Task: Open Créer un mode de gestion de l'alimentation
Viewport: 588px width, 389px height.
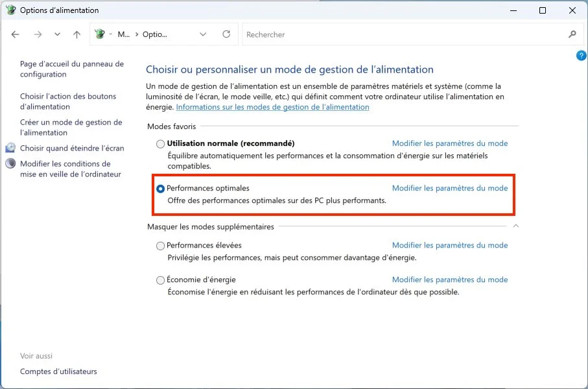Action: tap(71, 127)
